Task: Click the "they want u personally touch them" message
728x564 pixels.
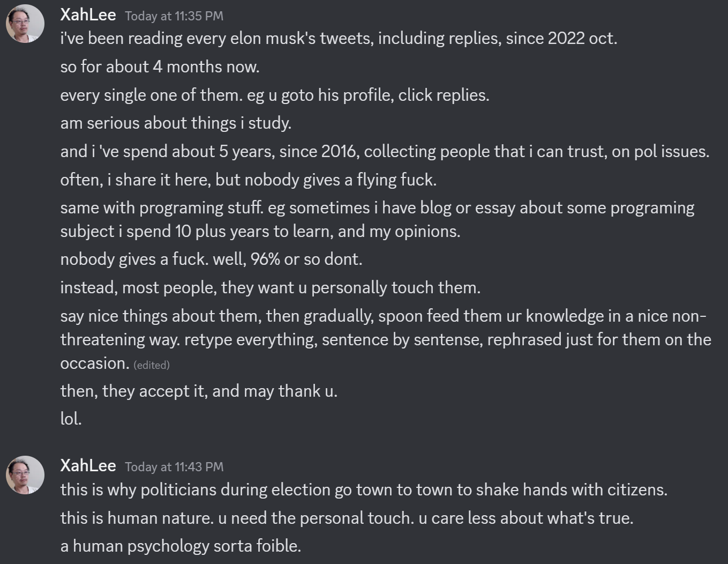Action: (270, 288)
